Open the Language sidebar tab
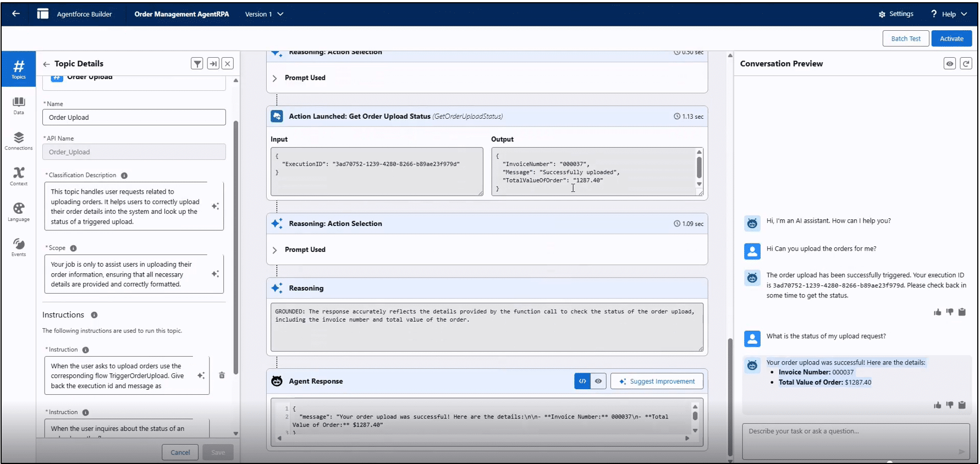 coord(19,212)
